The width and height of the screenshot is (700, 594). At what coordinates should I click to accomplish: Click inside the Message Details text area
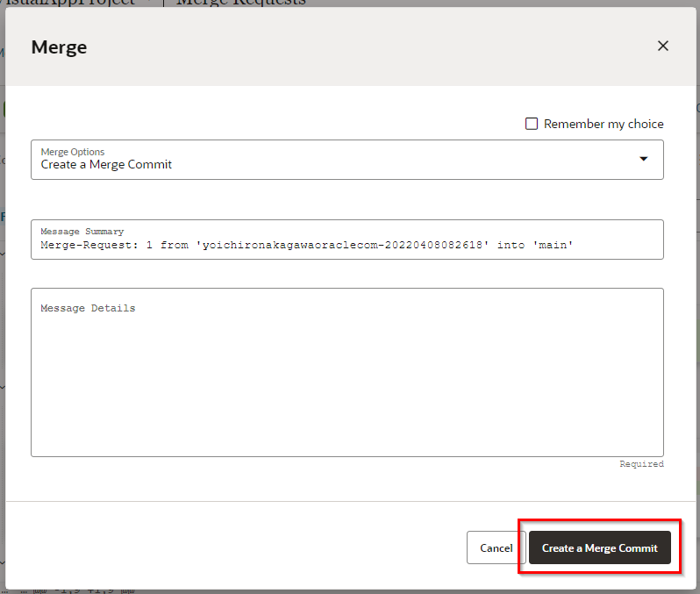tap(346, 377)
